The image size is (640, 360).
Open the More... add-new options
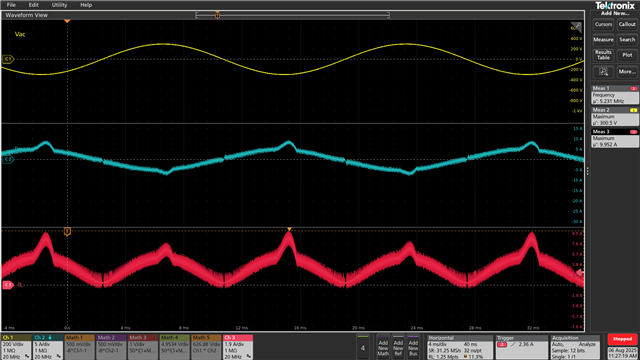[627, 72]
